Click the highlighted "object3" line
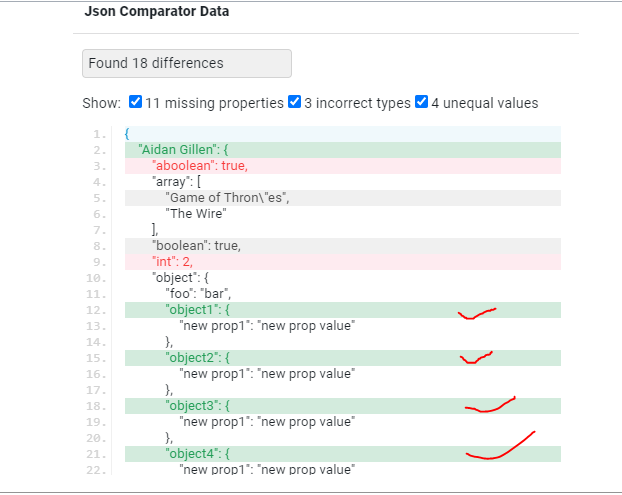 coord(198,406)
